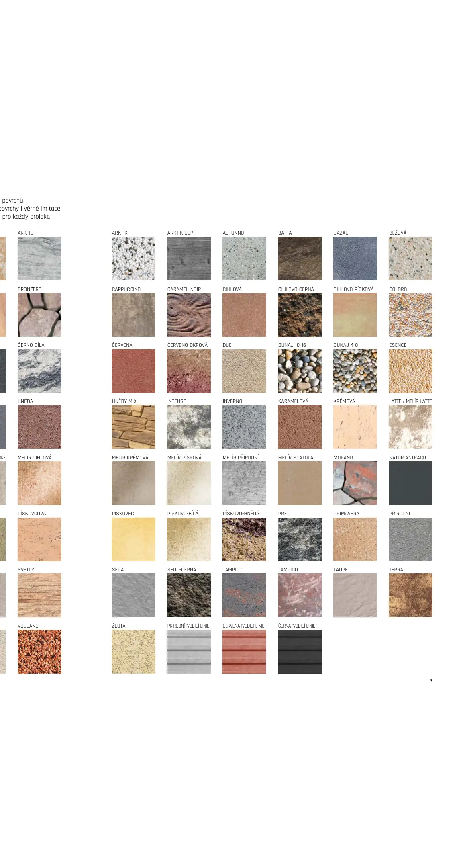Select the Bronzero cracked stone swatch

tap(39, 315)
